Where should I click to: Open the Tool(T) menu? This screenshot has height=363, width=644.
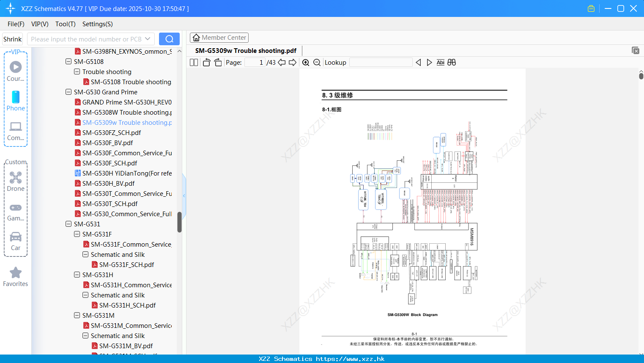click(x=66, y=24)
